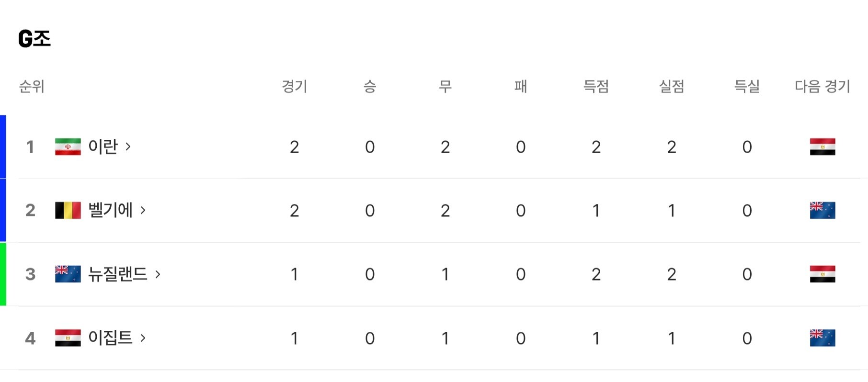Expand the chevron next to 이집트
The height and width of the screenshot is (382, 868).
pyautogui.click(x=143, y=338)
